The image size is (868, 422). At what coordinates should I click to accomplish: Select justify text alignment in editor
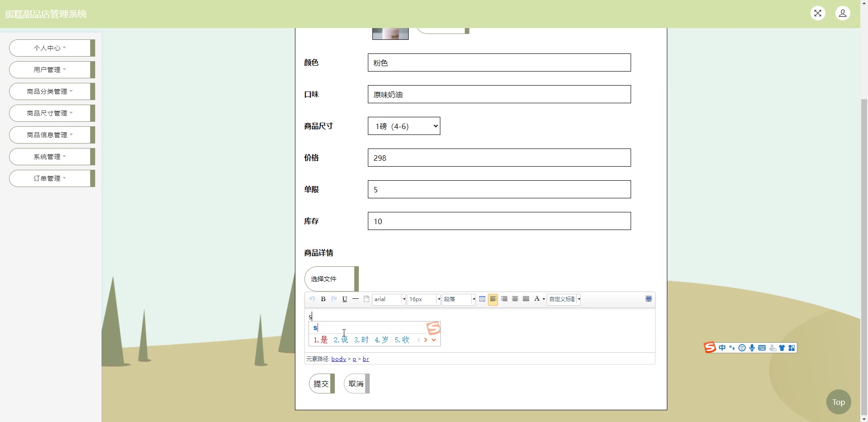pos(526,299)
